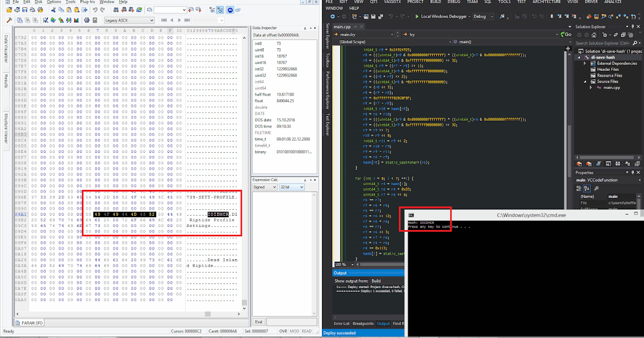Navigate Backward icon in Visual Studio toolbar
This screenshot has width=644, height=338.
tap(333, 16)
